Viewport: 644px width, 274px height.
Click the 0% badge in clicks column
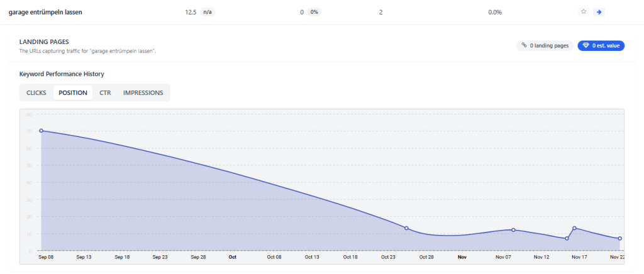tap(313, 12)
